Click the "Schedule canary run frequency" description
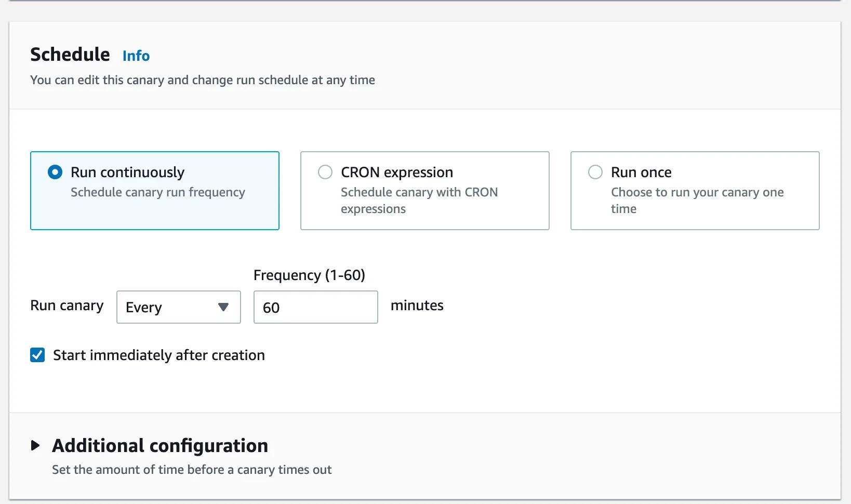 click(x=157, y=192)
